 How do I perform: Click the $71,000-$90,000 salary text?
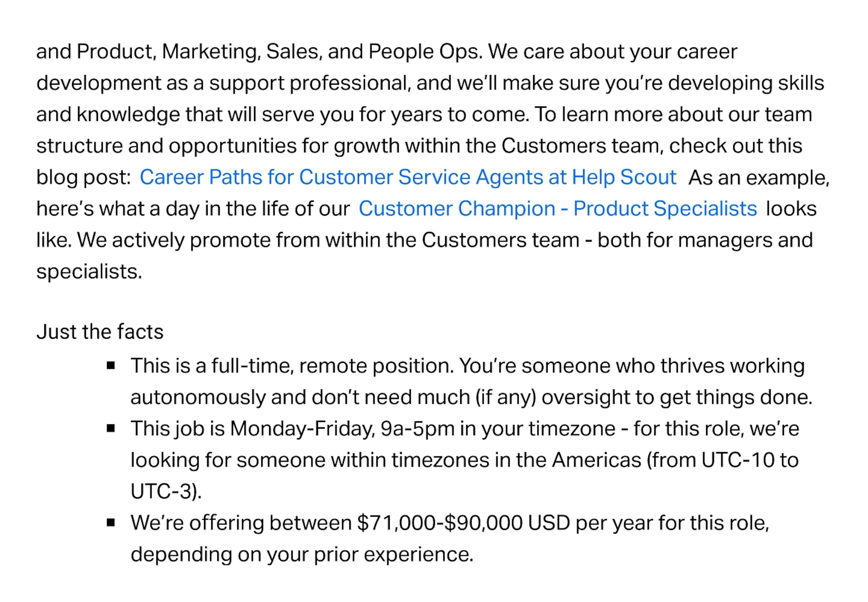point(440,523)
